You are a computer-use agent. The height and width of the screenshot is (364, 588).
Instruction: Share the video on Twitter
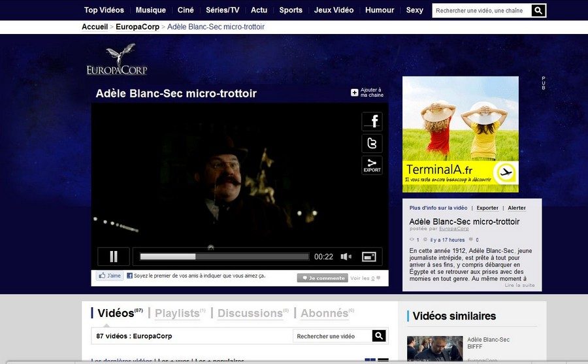coord(372,144)
